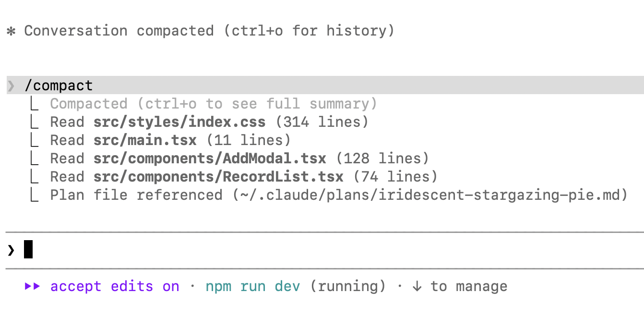This screenshot has width=644, height=317.
Task: Click the chevron beside /compact command
Action: coord(11,86)
